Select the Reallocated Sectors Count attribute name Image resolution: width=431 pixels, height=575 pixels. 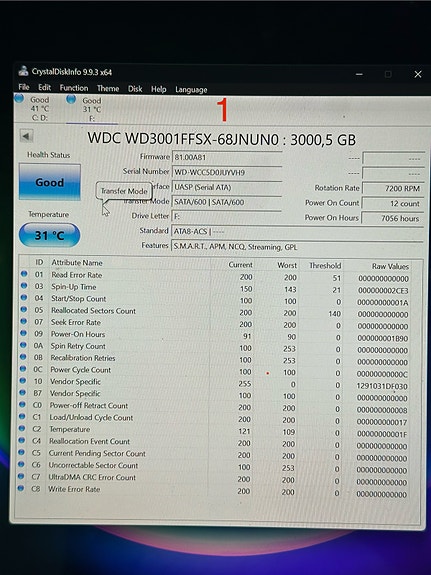(93, 311)
